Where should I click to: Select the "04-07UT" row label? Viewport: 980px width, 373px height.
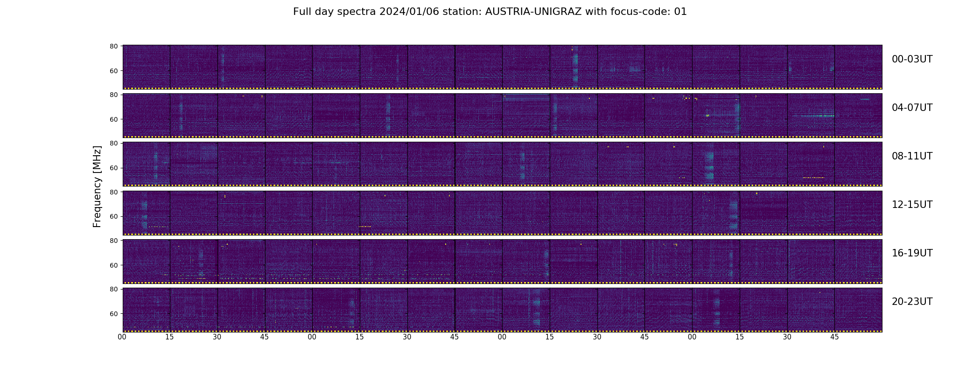pos(912,108)
